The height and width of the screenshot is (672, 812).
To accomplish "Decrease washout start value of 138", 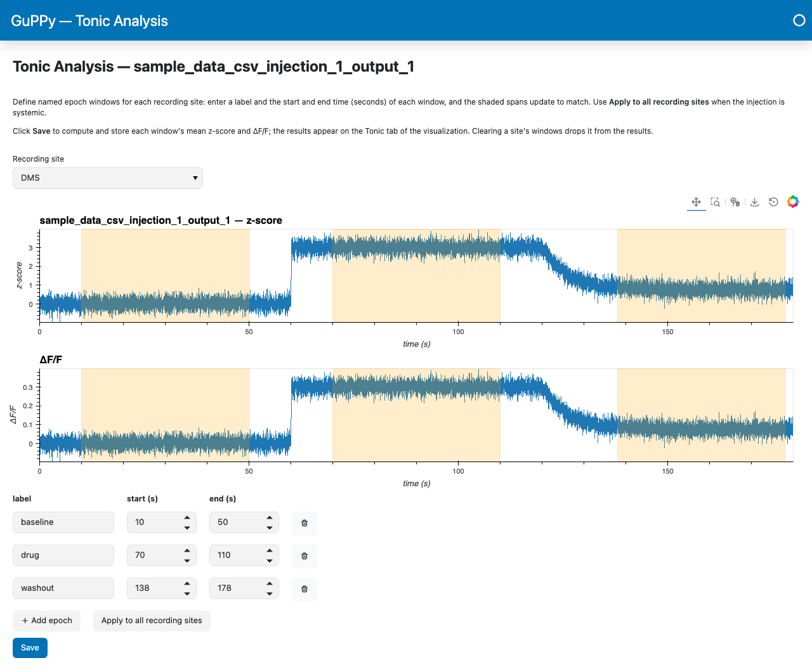I will tap(187, 593).
